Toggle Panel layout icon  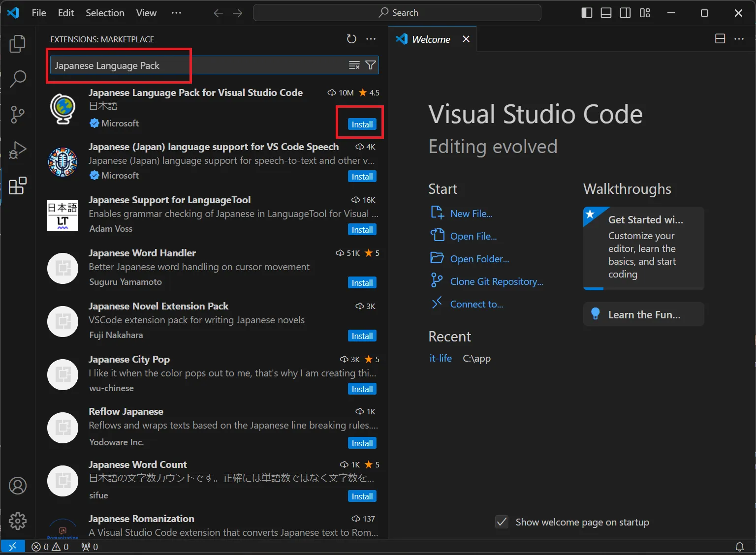(606, 13)
